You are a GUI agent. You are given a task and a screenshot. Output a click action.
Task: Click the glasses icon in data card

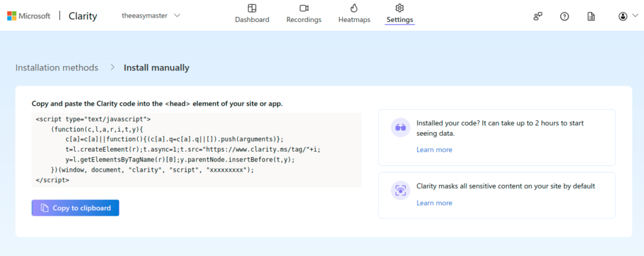pyautogui.click(x=401, y=128)
